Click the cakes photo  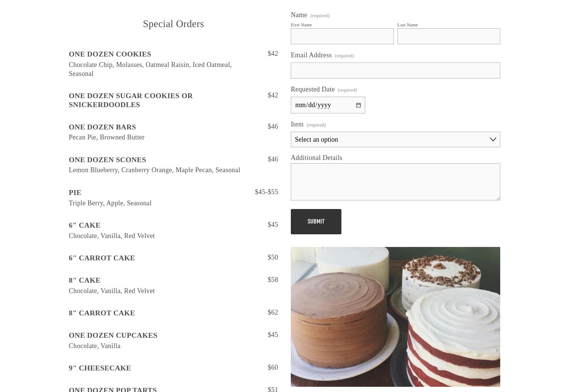(395, 317)
